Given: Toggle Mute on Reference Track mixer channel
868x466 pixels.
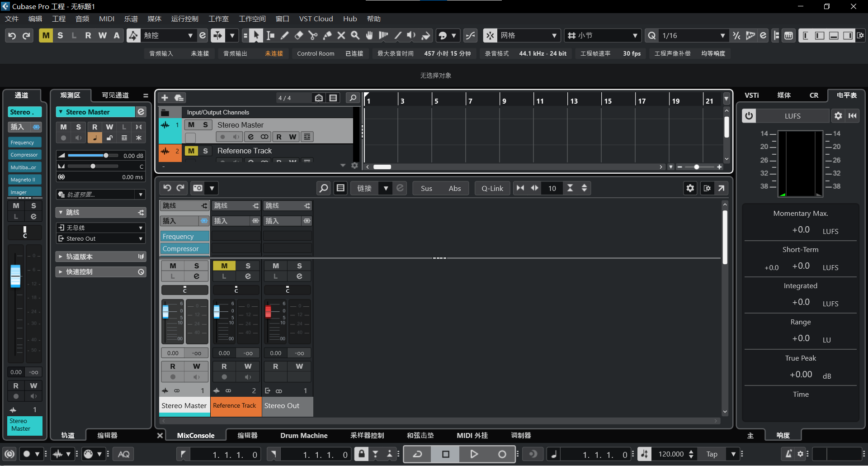Looking at the screenshot, I should pos(224,266).
